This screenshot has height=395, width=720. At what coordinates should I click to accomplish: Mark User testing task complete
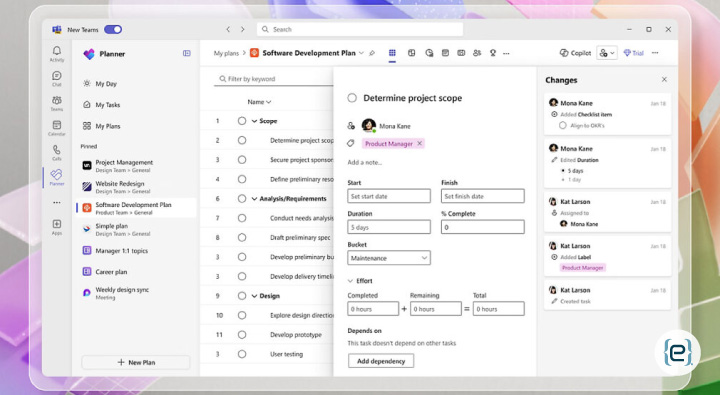(x=242, y=354)
